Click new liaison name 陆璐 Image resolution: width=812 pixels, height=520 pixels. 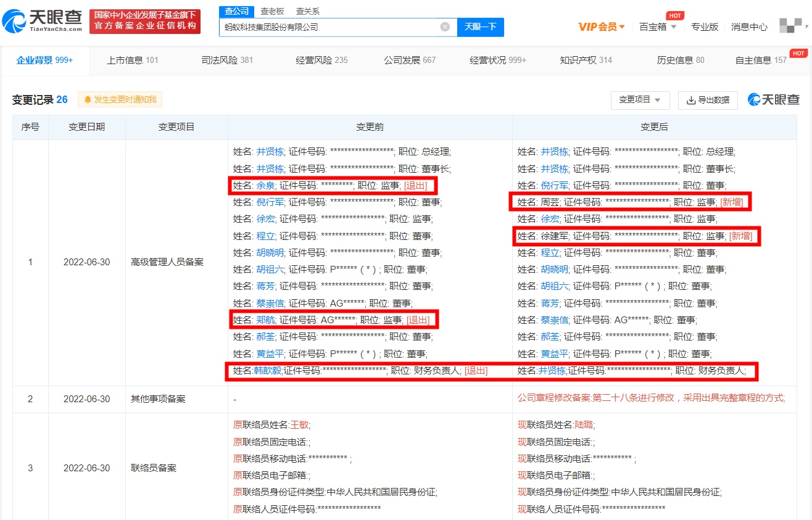pyautogui.click(x=584, y=425)
